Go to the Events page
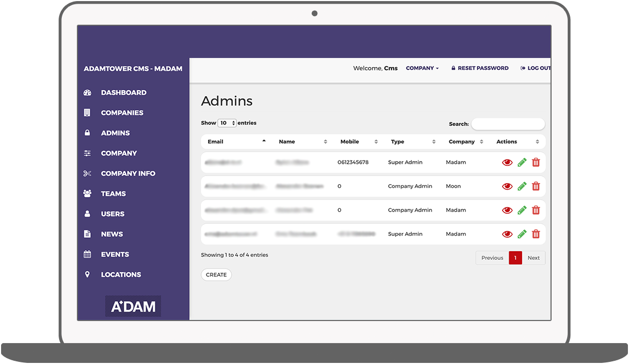Viewport: 629px width, 364px height. (x=115, y=254)
